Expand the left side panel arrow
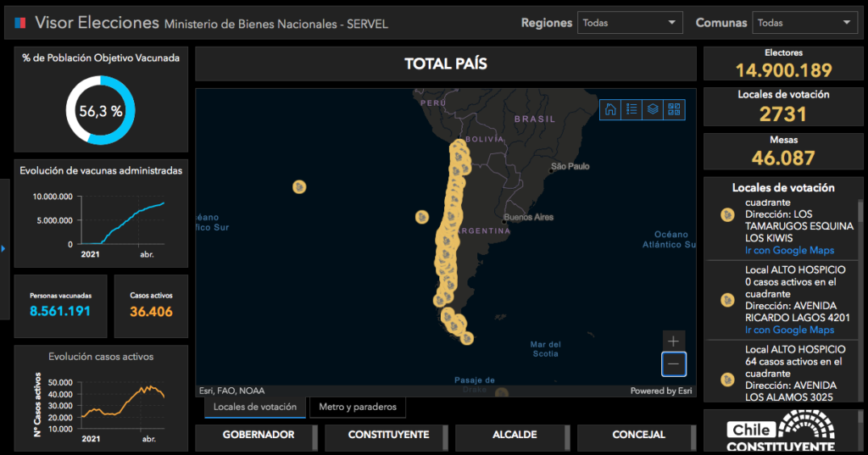 (3, 248)
